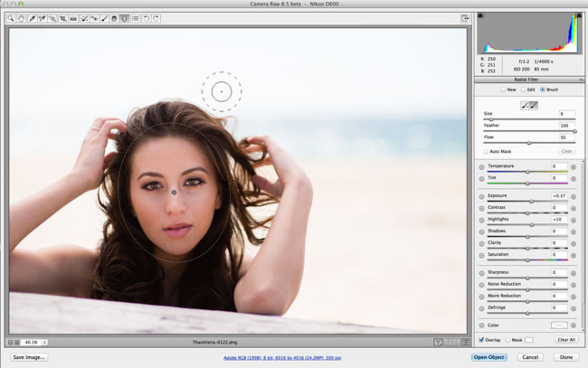Screen dimensions: 588x368
Task: Select the Hand tool
Action: tap(21, 18)
